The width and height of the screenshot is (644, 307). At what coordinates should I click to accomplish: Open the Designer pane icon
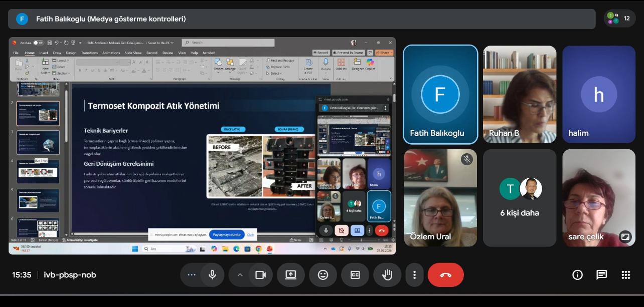pos(358,65)
